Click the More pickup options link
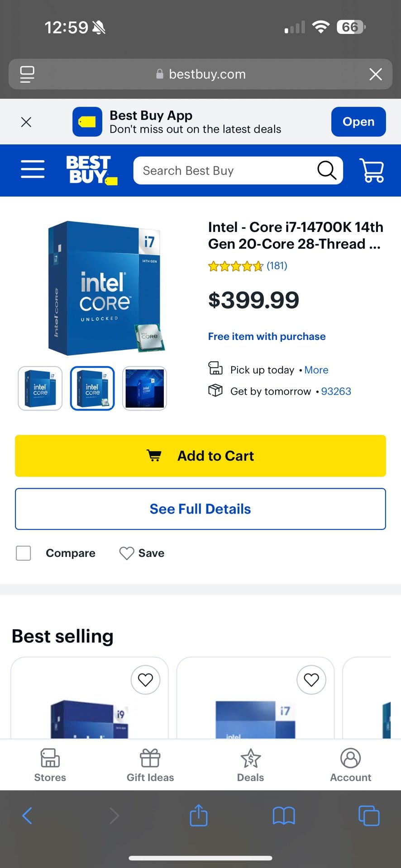The height and width of the screenshot is (868, 401). pos(316,370)
